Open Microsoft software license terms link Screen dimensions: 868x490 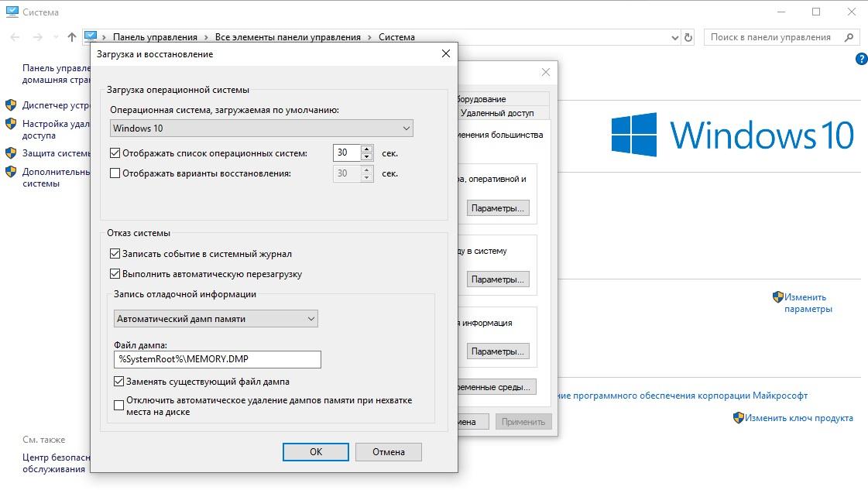683,396
